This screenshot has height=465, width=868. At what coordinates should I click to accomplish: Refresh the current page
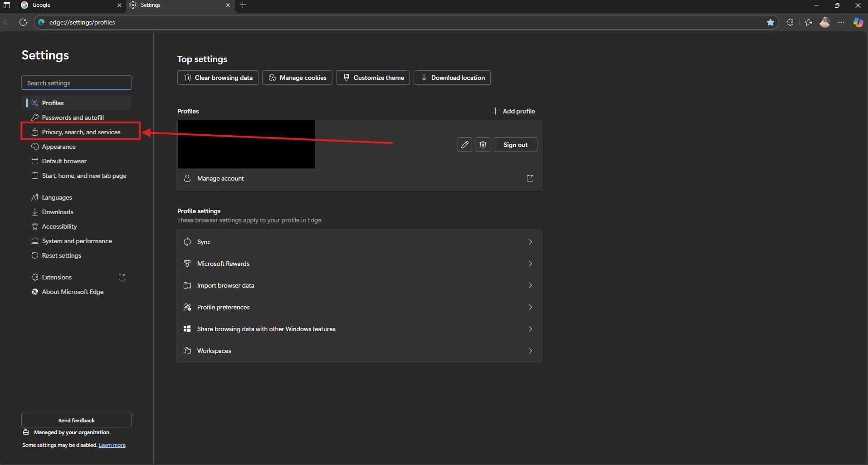click(23, 22)
